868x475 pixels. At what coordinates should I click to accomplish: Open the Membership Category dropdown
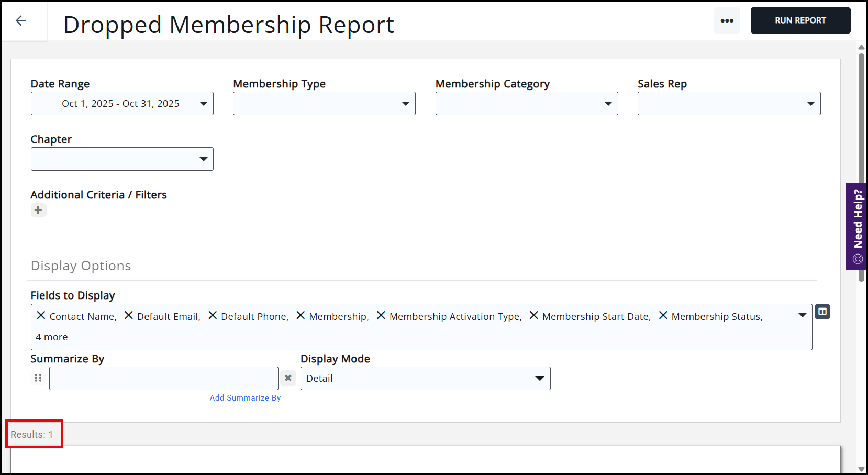pyautogui.click(x=526, y=104)
